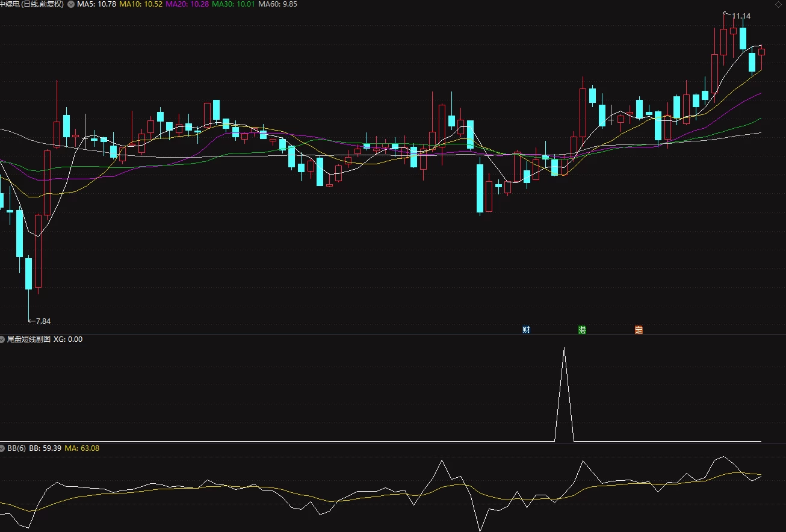Click the 7.84 low price label
The image size is (786, 532).
pos(43,321)
